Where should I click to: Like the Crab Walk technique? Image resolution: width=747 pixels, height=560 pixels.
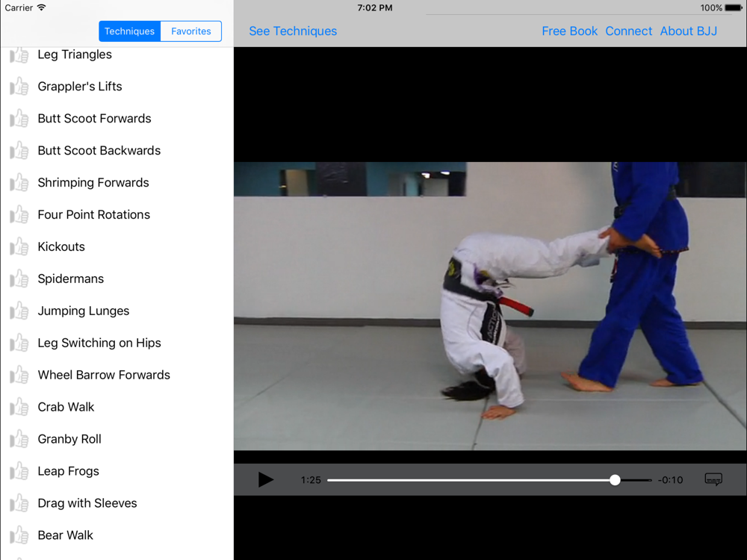pyautogui.click(x=19, y=407)
